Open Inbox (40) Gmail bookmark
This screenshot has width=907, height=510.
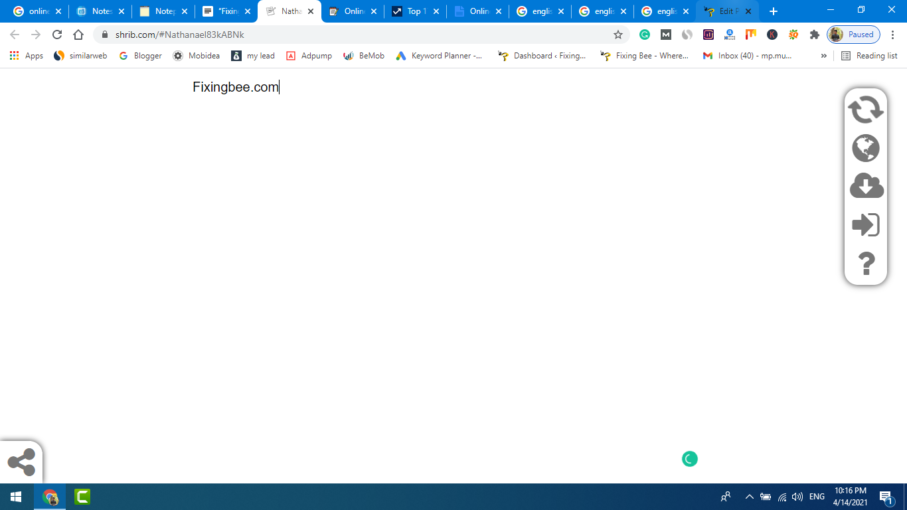[747, 56]
